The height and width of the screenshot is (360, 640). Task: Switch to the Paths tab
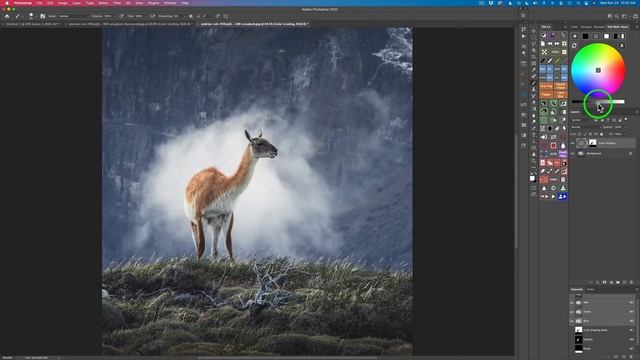(x=591, y=289)
